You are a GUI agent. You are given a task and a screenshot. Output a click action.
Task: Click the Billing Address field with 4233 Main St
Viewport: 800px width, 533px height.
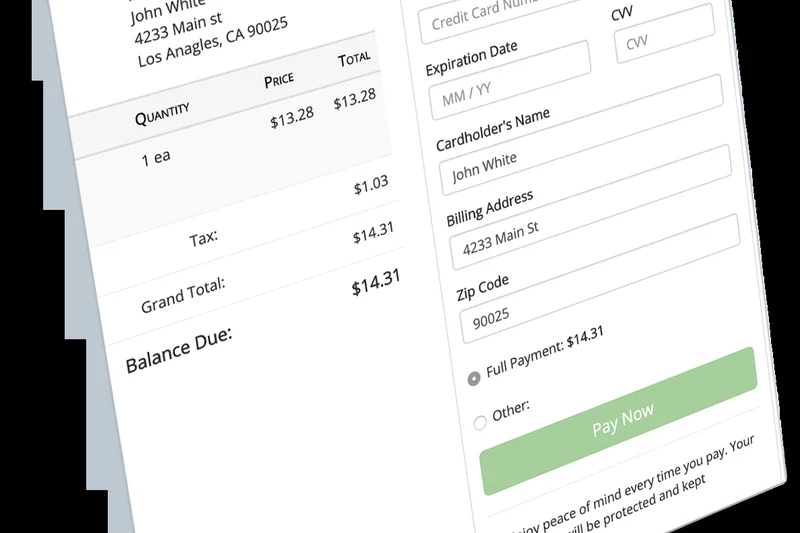(595, 236)
